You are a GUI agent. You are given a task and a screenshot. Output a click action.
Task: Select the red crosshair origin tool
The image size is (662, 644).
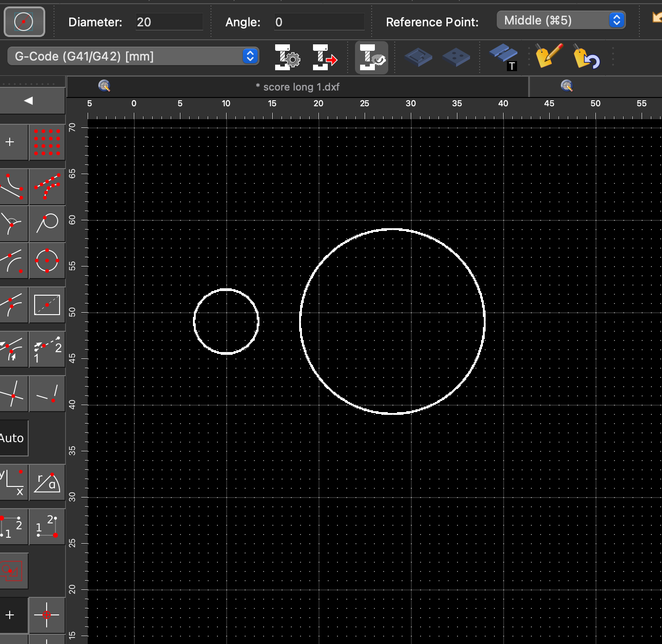(x=47, y=615)
